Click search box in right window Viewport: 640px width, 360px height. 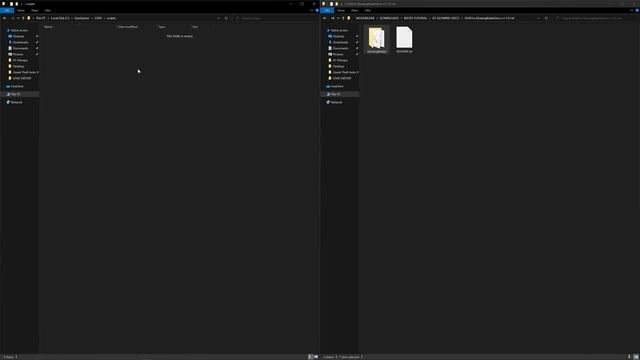[596, 18]
